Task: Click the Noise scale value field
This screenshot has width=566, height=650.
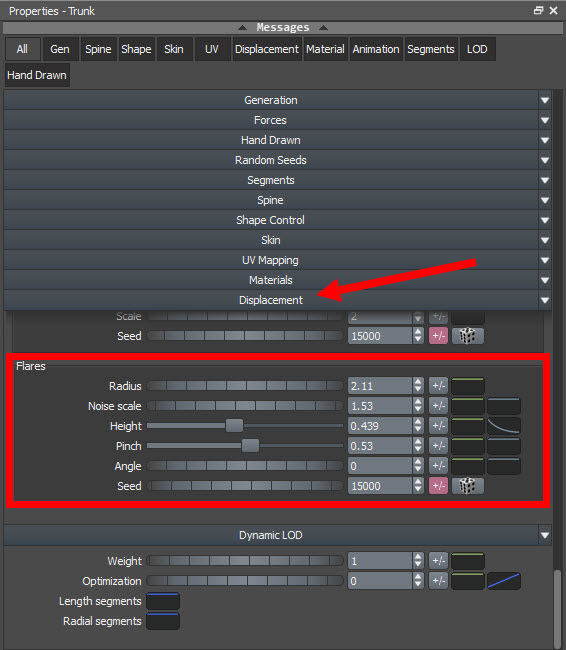Action: pyautogui.click(x=380, y=406)
